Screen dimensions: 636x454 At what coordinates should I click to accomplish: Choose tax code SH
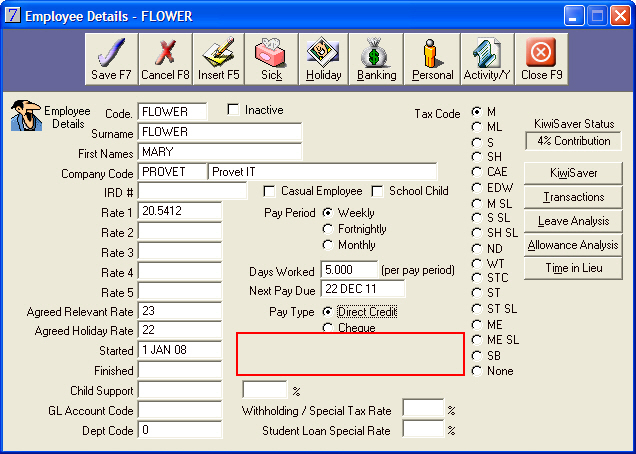pyautogui.click(x=477, y=157)
